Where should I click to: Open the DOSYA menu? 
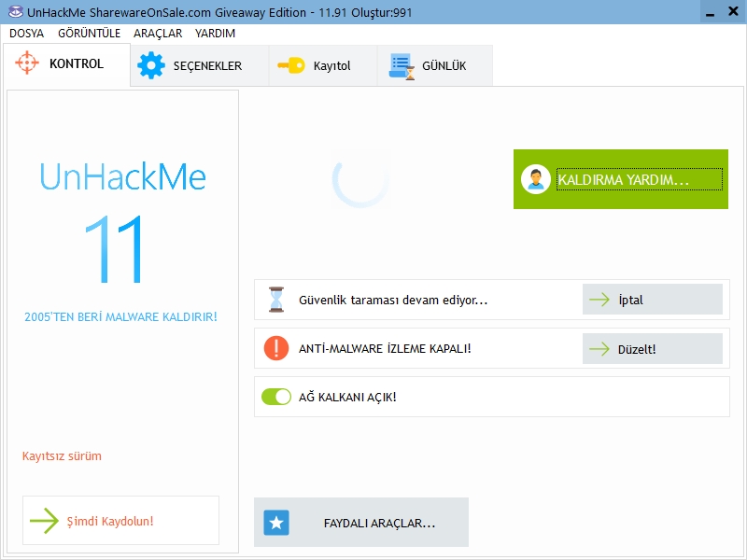click(27, 34)
